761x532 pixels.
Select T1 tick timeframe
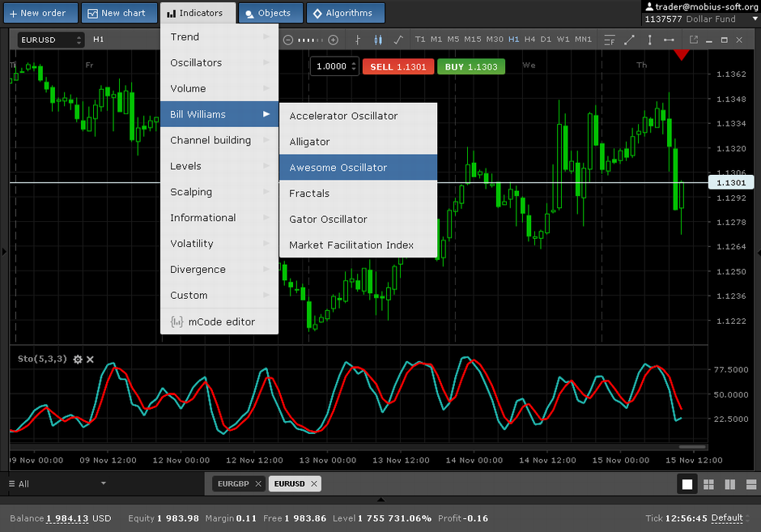coord(420,40)
